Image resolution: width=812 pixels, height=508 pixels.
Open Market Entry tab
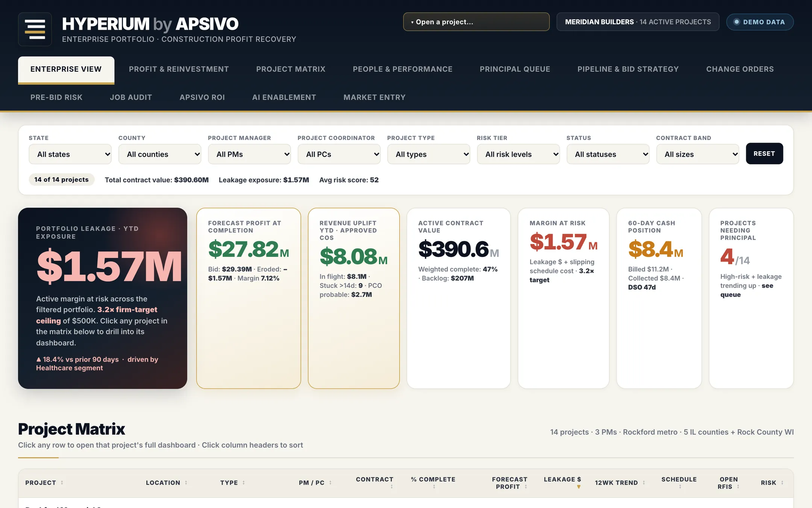click(x=374, y=97)
